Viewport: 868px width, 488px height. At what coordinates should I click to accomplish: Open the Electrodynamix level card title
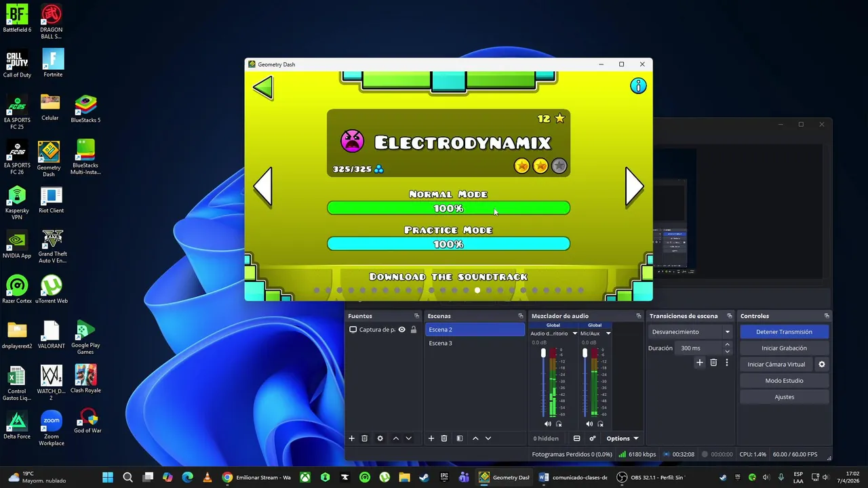coord(462,143)
